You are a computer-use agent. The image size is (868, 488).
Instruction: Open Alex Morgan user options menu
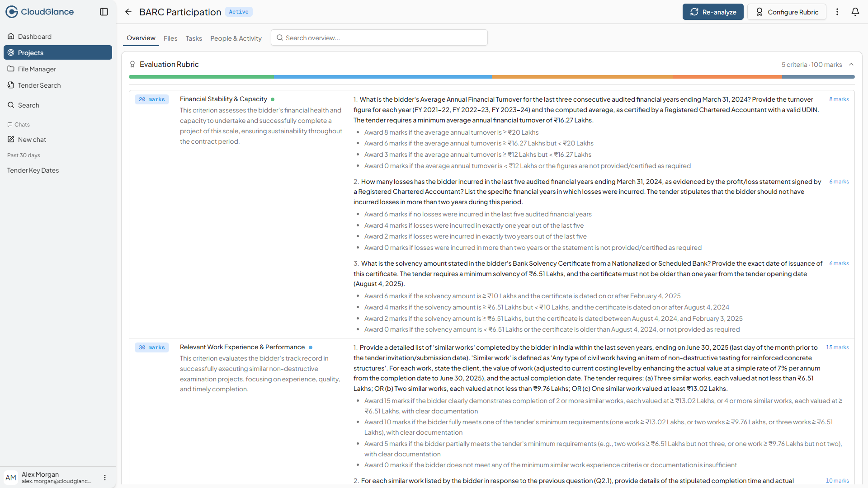tap(105, 478)
